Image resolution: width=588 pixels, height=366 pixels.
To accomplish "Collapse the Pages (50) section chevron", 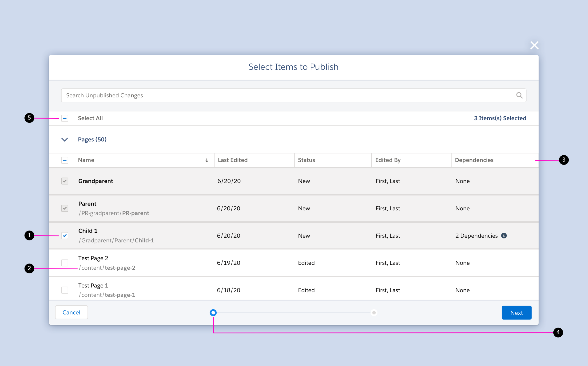I will 64,139.
